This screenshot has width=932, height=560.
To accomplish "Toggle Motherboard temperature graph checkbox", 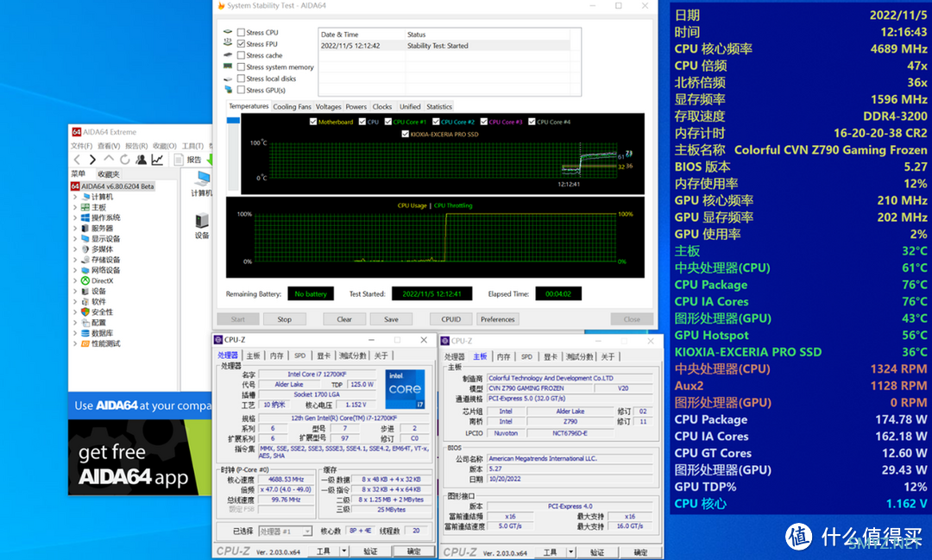I will tap(313, 122).
